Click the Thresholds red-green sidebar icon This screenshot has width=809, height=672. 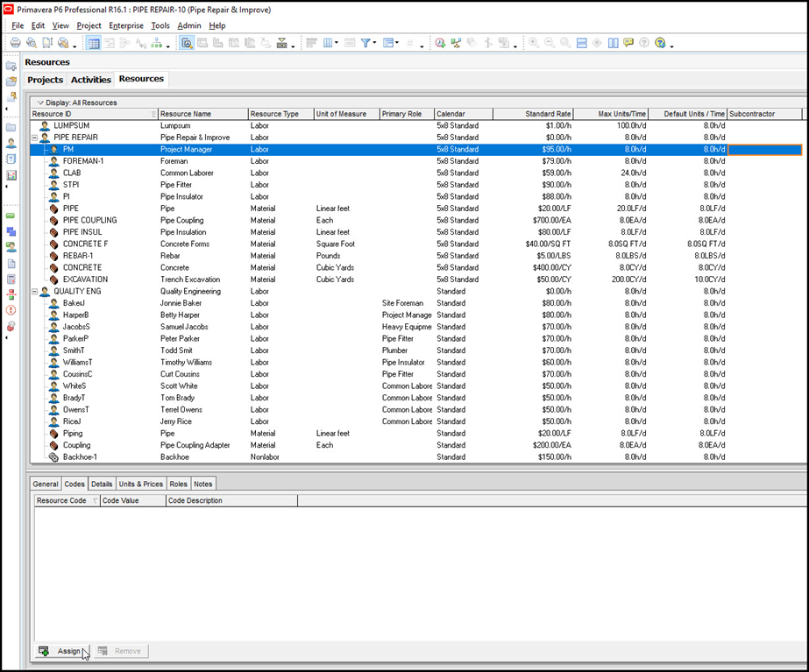pyautogui.click(x=11, y=294)
